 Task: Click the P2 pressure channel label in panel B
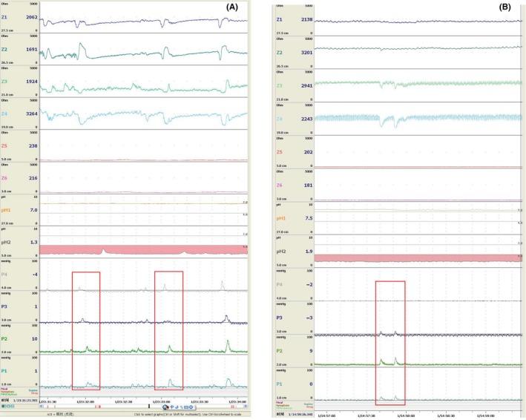point(278,351)
